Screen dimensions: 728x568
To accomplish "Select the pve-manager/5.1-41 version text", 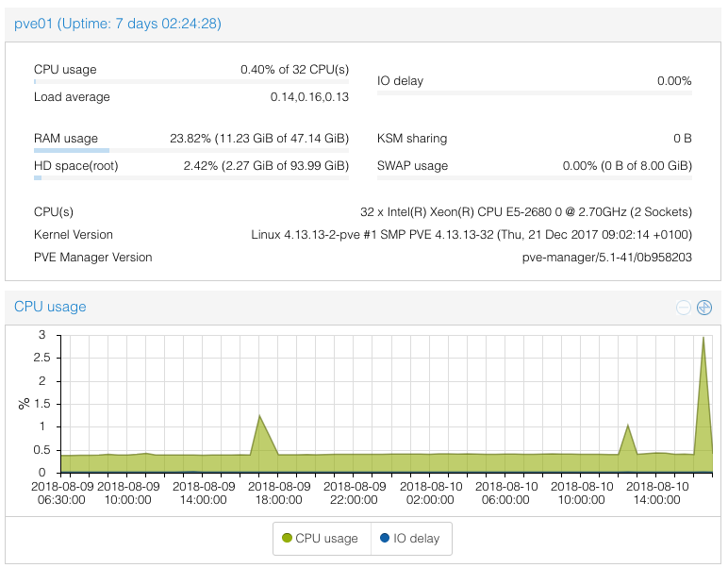I will click(x=606, y=257).
